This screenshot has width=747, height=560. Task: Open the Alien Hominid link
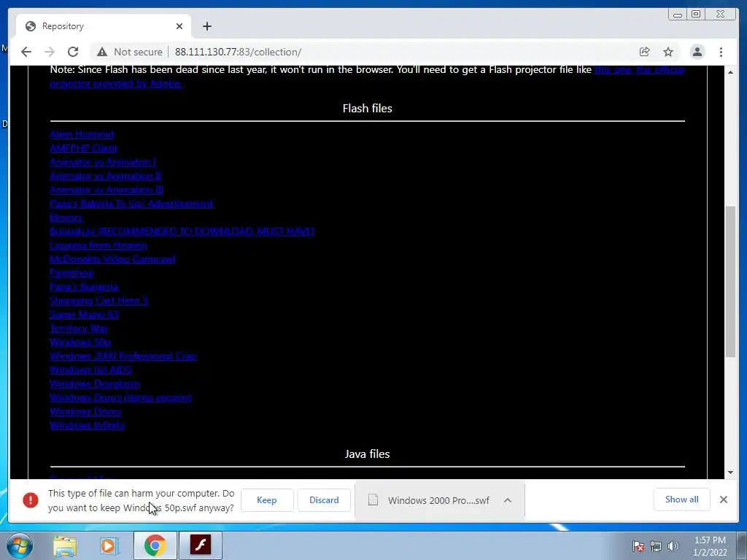[82, 134]
